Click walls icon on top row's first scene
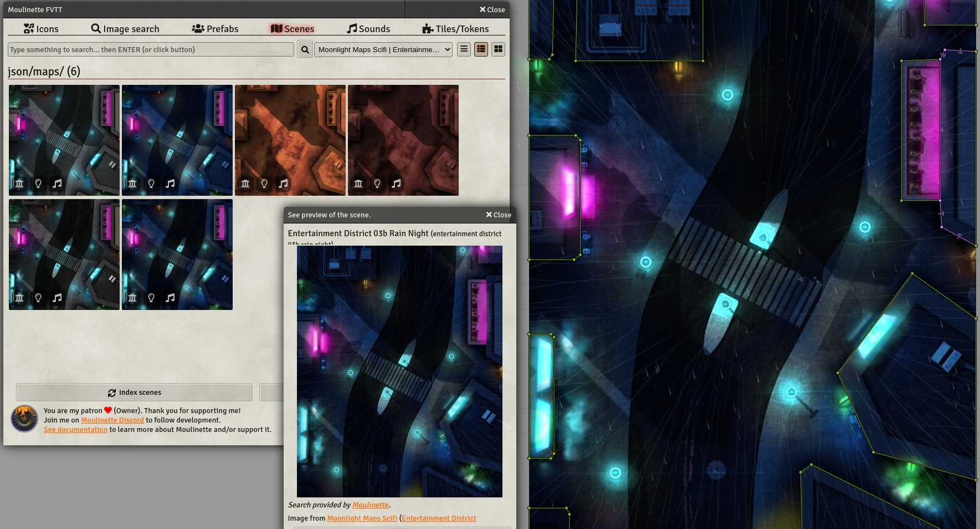980x529 pixels. coord(19,184)
